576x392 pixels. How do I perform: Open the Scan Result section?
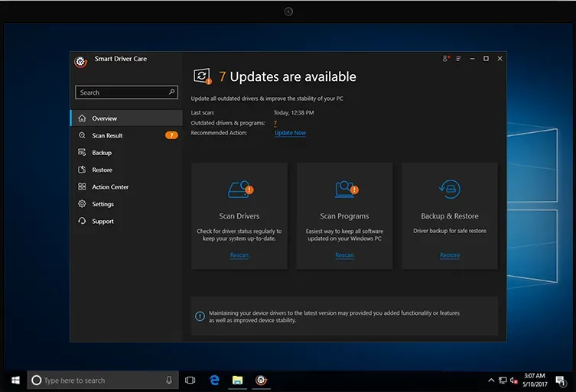[126, 135]
